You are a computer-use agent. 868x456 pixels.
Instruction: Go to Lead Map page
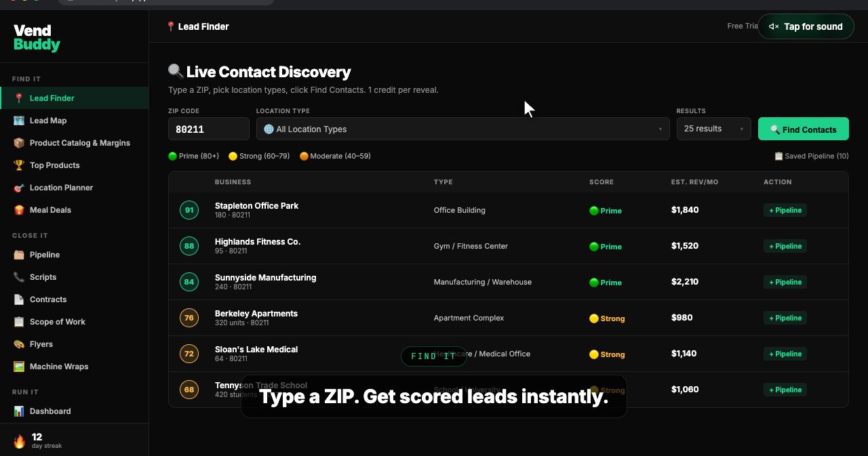75,121
